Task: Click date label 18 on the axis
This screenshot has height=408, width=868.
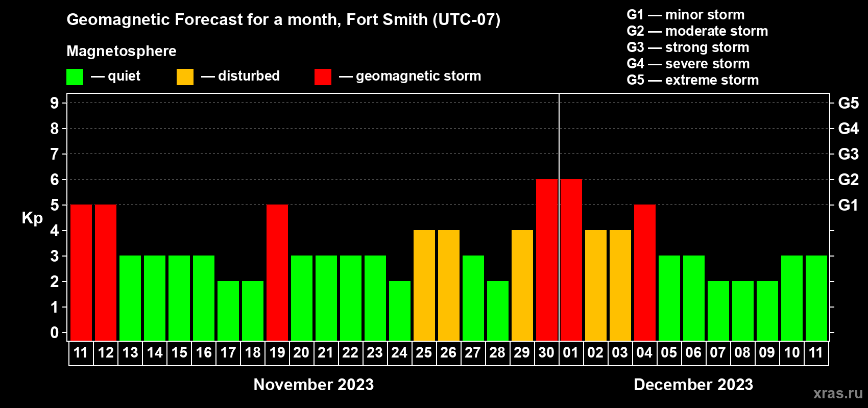Action: pyautogui.click(x=253, y=353)
